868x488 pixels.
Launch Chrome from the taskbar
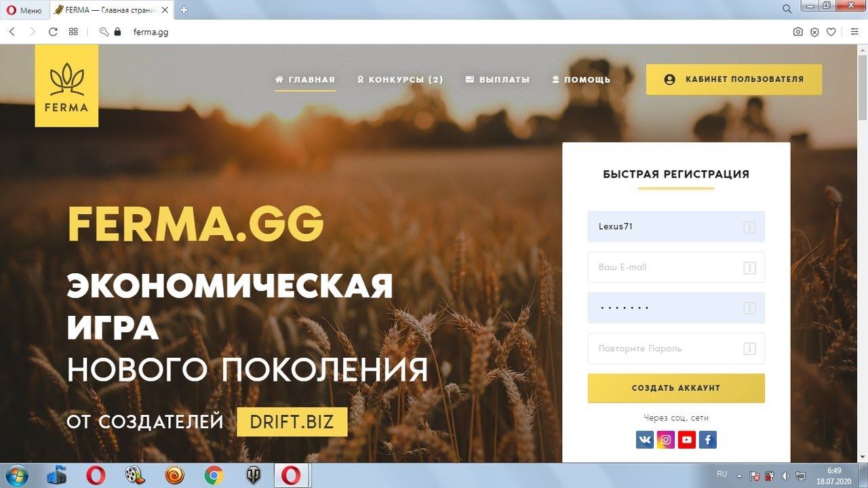(214, 476)
